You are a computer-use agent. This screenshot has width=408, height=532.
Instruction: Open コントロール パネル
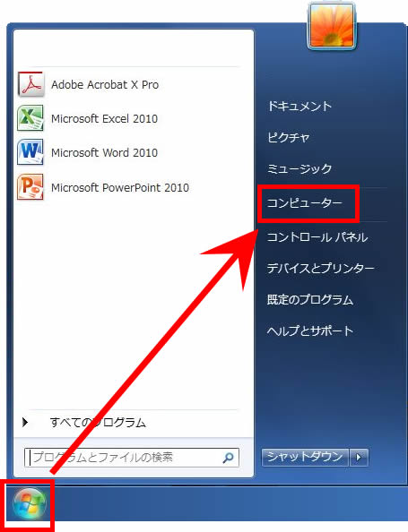pos(317,236)
